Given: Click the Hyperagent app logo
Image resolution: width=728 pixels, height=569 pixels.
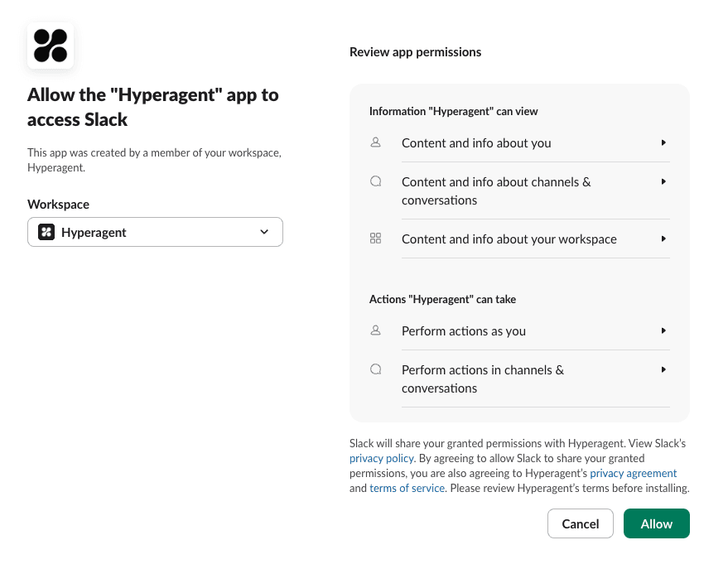Looking at the screenshot, I should pos(51,46).
